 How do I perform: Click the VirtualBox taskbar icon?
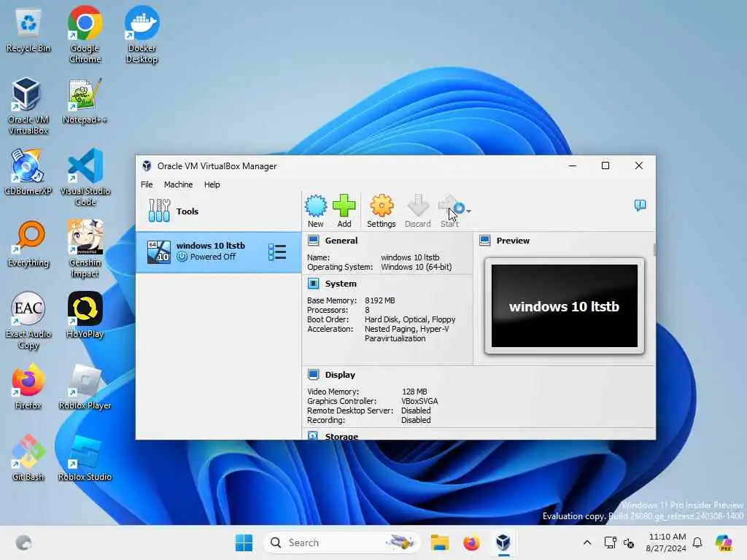coord(503,542)
